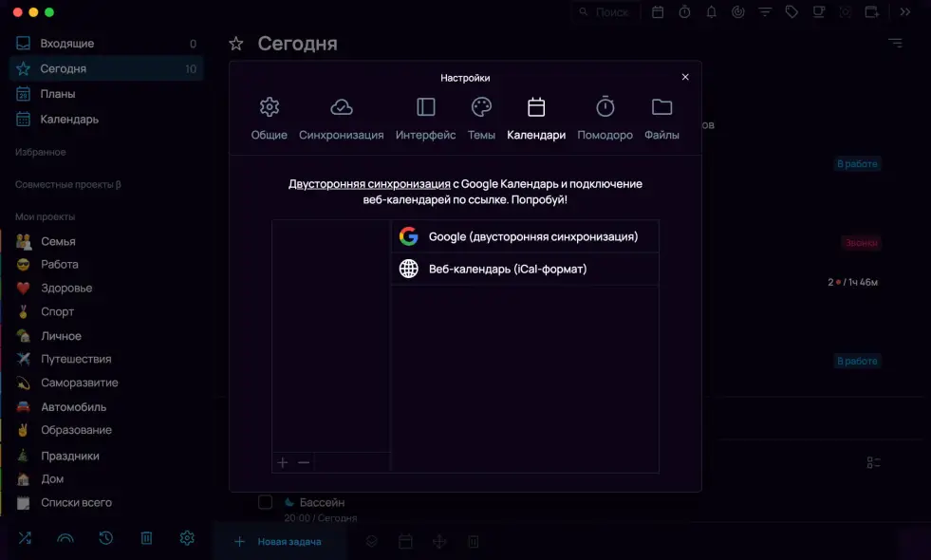Close the Настройки dialog
The image size is (931, 560).
click(685, 77)
